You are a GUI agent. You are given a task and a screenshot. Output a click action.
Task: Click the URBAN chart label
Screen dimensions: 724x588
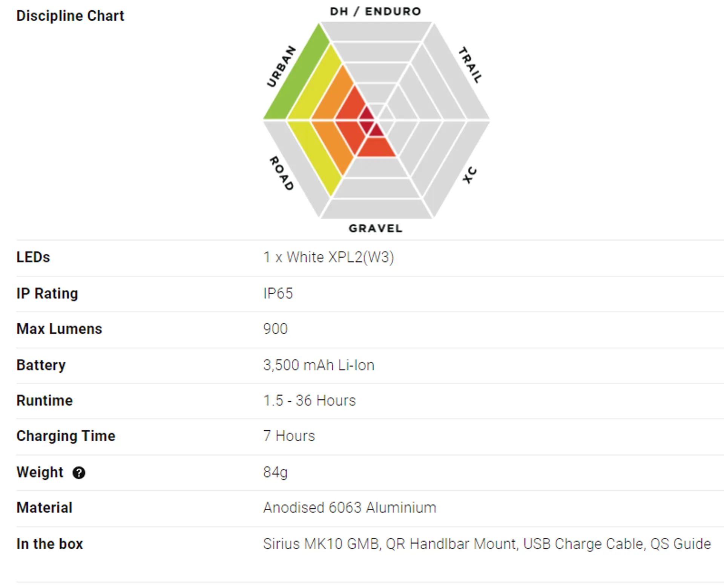281,66
